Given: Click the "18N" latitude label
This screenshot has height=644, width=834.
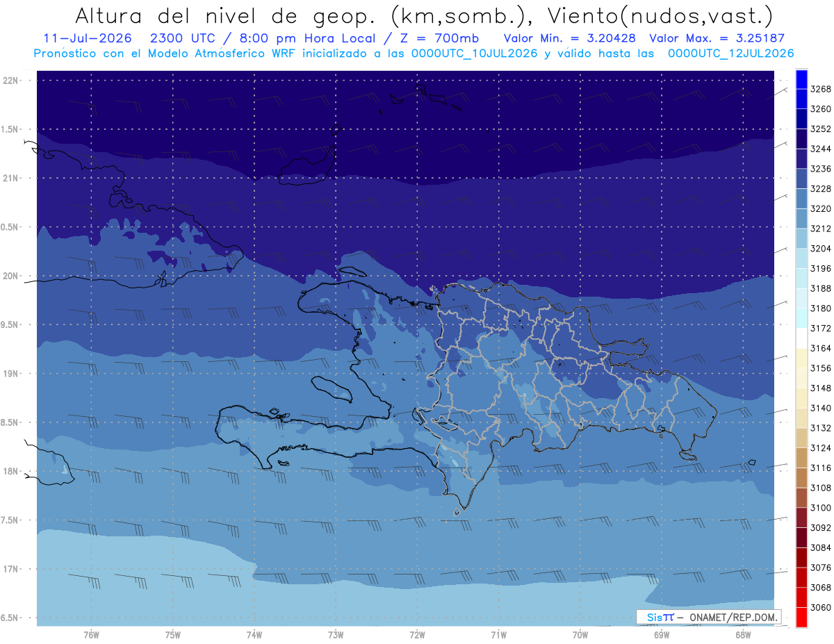Looking at the screenshot, I should pyautogui.click(x=12, y=471).
